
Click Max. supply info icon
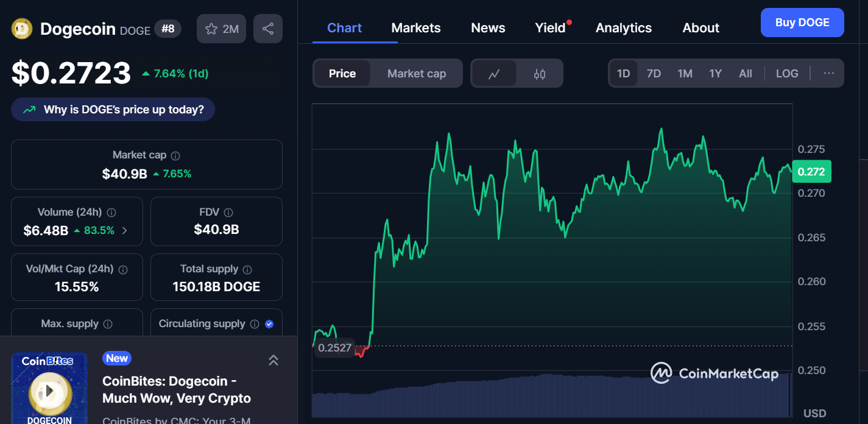[108, 324]
